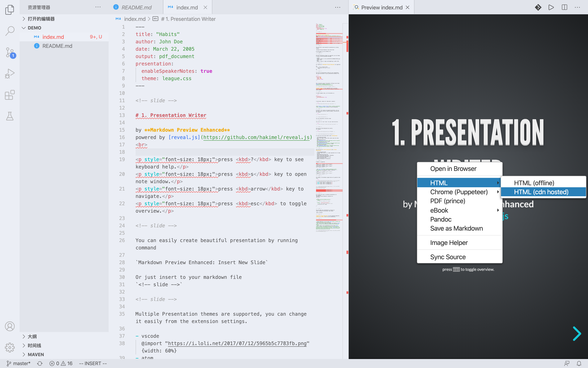
Task: Open errors and warnings count in status bar
Action: coord(61,363)
